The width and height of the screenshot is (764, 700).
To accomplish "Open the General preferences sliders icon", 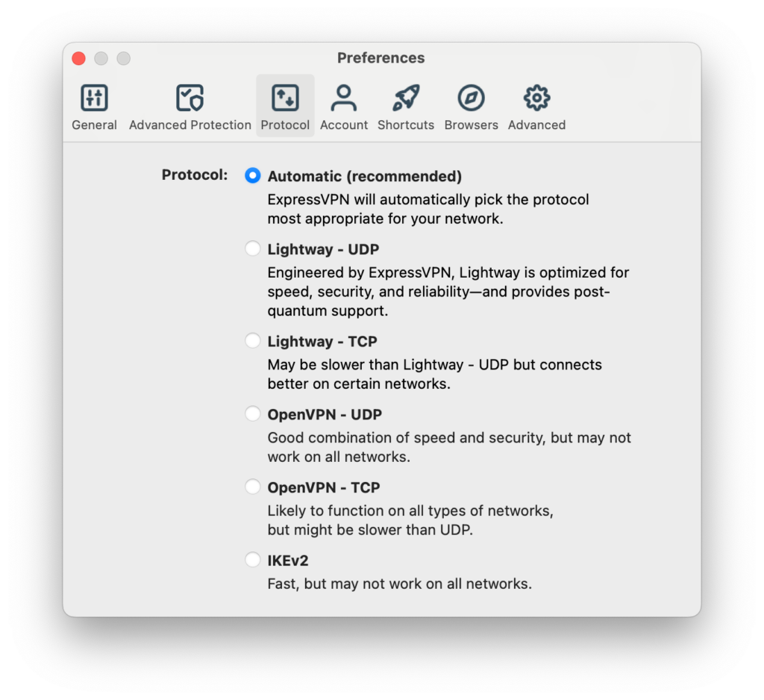I will [x=94, y=98].
